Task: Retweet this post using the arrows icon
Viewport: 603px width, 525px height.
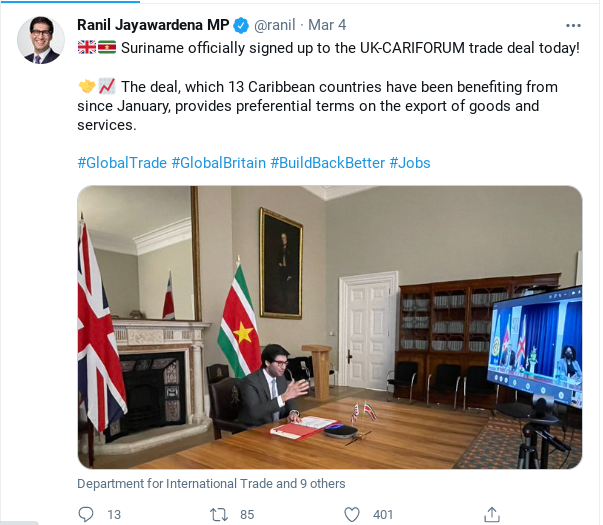Action: pos(219,514)
